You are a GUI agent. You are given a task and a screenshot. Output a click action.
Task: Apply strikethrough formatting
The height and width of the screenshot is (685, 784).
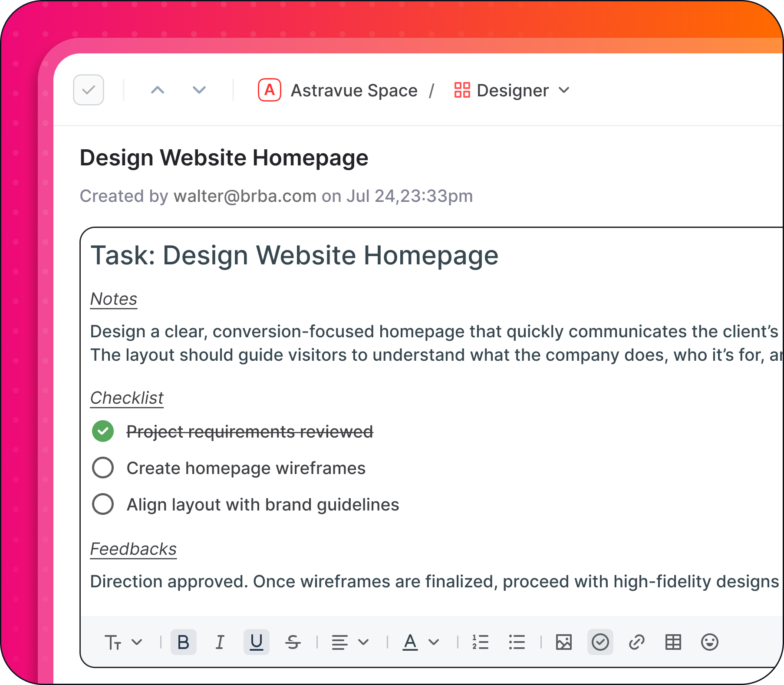point(293,642)
